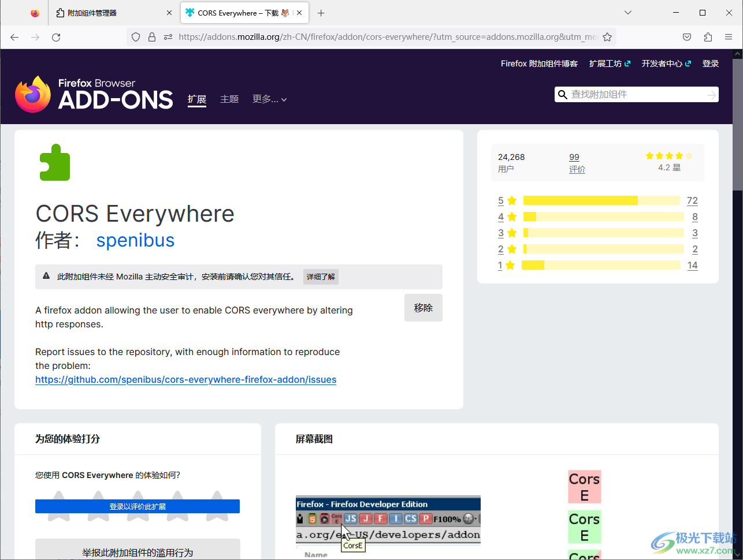Select the 主题 navigation tab
Viewport: 743px width, 560px height.
coord(229,99)
